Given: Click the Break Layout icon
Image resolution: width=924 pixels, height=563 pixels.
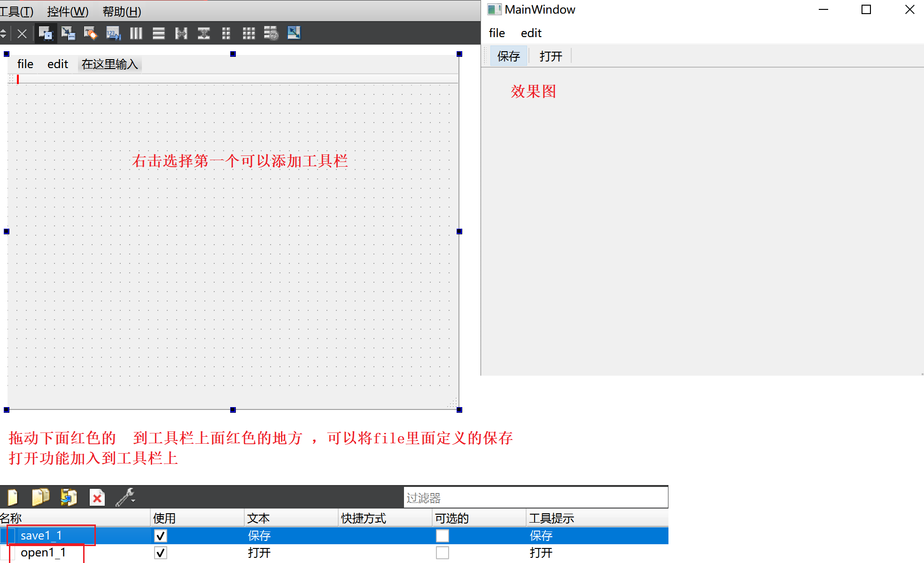Looking at the screenshot, I should (271, 33).
